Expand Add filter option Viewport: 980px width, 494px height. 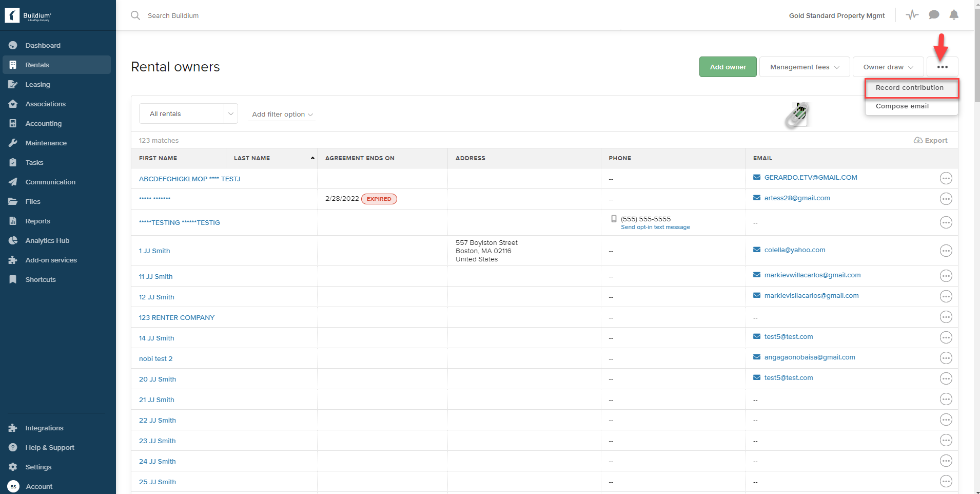coord(282,114)
